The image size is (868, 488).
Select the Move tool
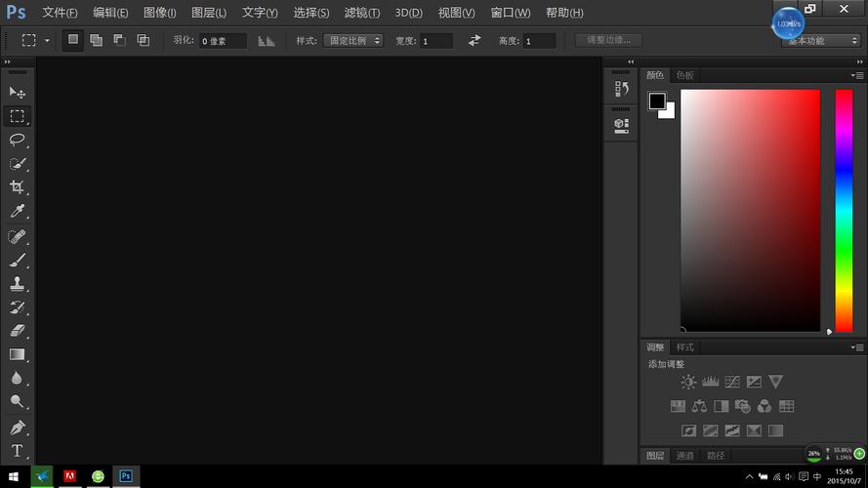[x=18, y=93]
